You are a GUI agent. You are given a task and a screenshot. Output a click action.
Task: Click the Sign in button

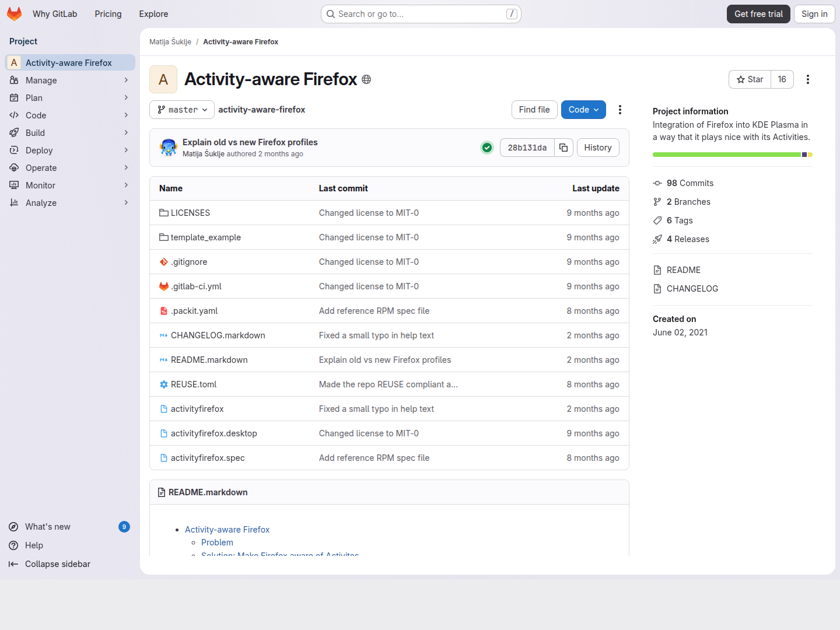814,14
